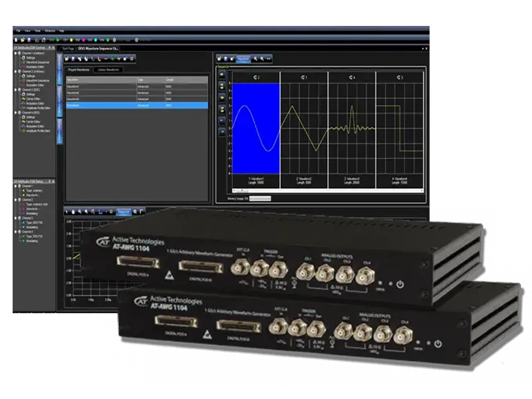Select sequencer segment 3 with pulse waveform

click(352, 130)
